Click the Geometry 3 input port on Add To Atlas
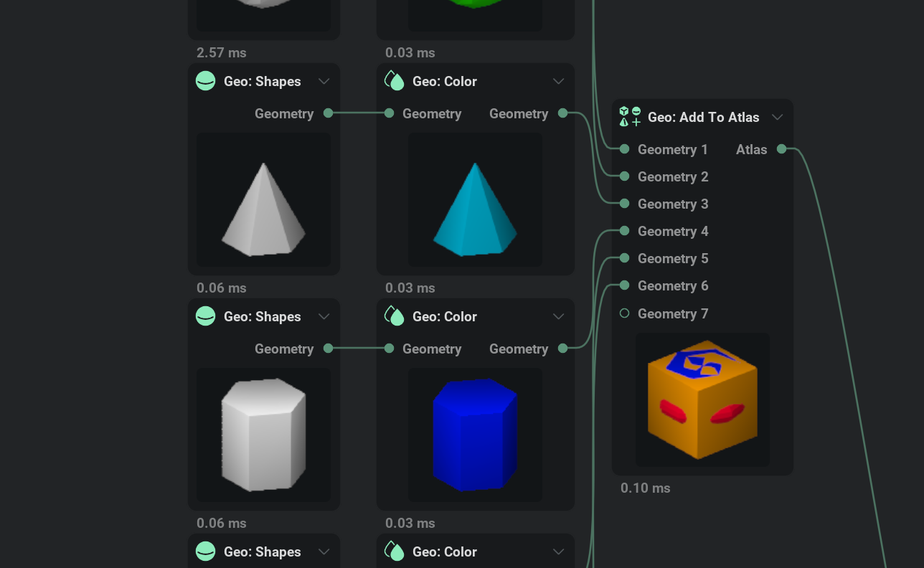924x568 pixels. [624, 204]
